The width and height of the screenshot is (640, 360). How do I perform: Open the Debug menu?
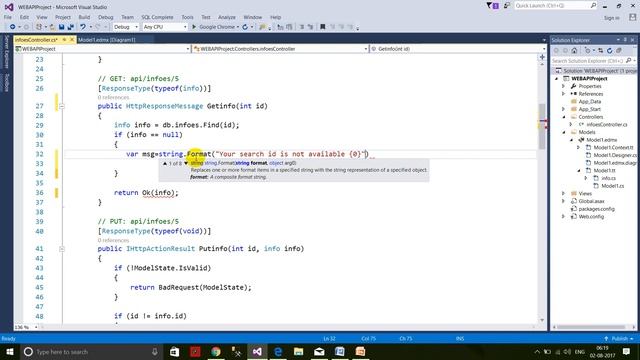105,17
